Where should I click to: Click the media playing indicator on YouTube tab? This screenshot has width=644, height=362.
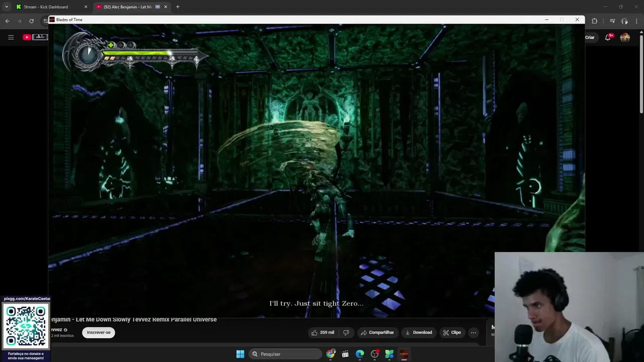click(158, 7)
